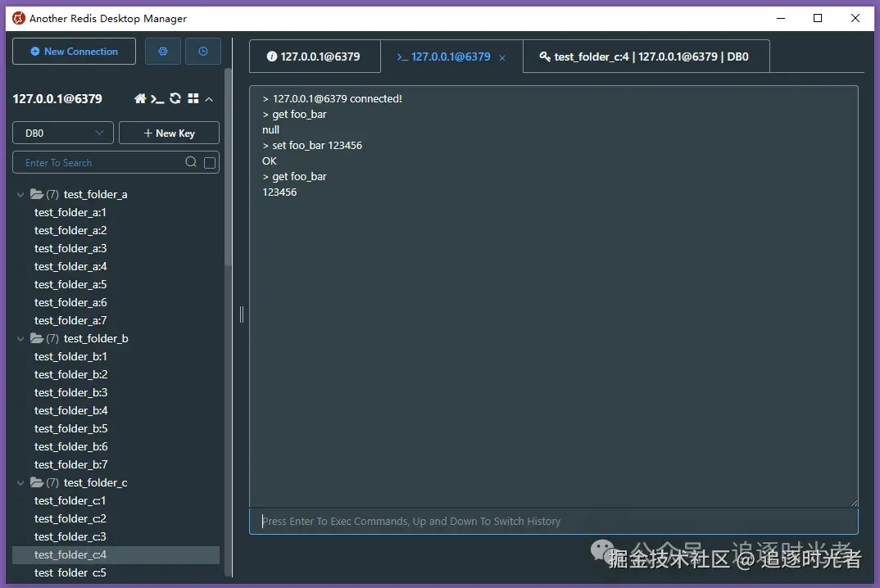Click test_folder_c folder icon

tap(37, 482)
